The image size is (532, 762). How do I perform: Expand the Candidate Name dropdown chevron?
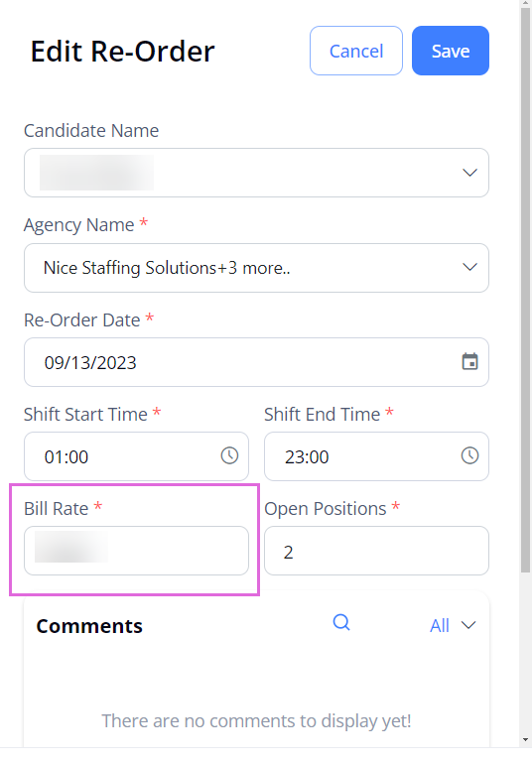coord(469,173)
